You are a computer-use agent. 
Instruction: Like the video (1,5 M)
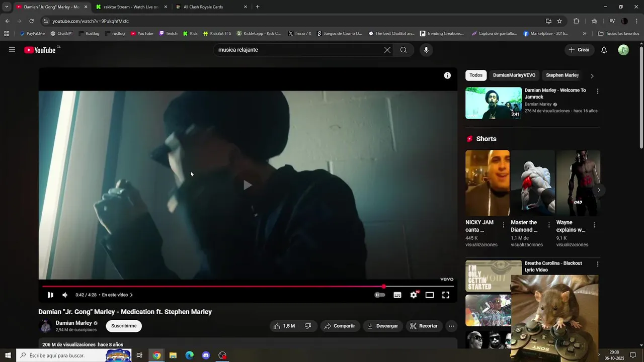[x=284, y=326]
